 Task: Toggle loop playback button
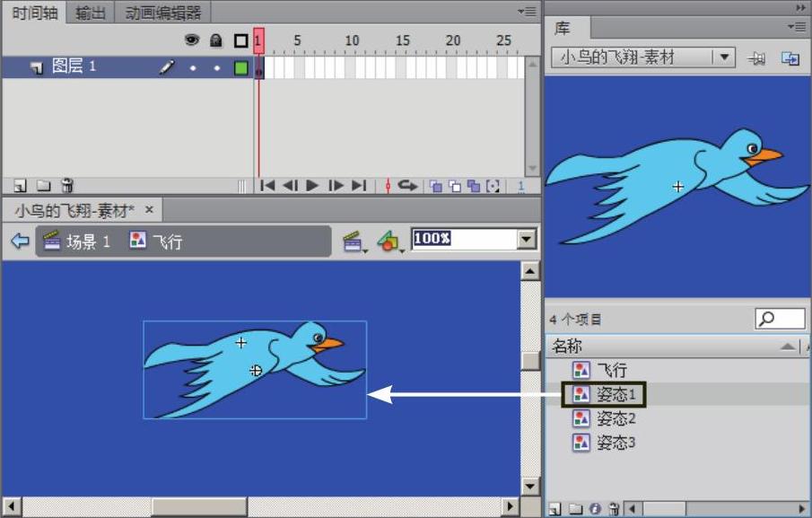click(x=407, y=186)
